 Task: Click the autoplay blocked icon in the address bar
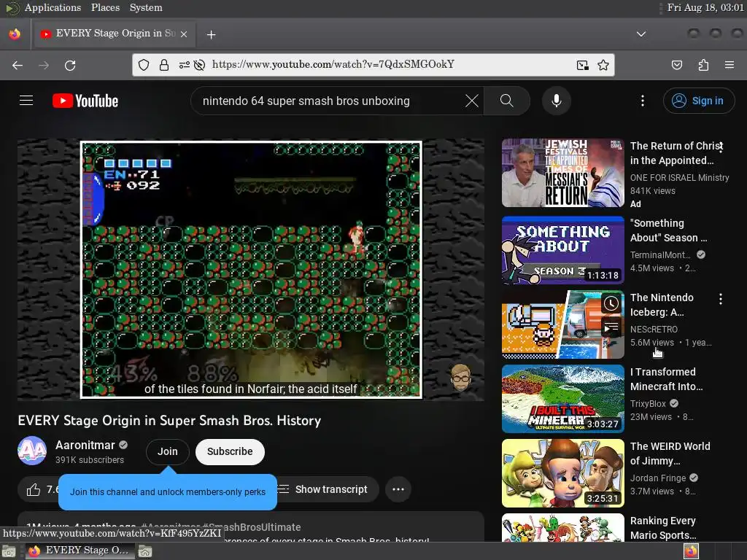[x=200, y=65]
